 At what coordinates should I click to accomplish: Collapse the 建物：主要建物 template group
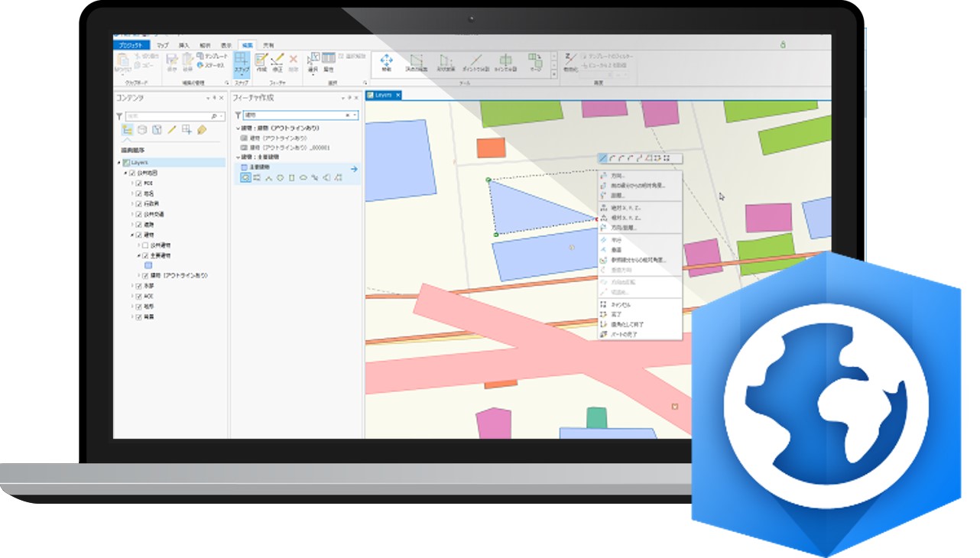click(x=238, y=156)
